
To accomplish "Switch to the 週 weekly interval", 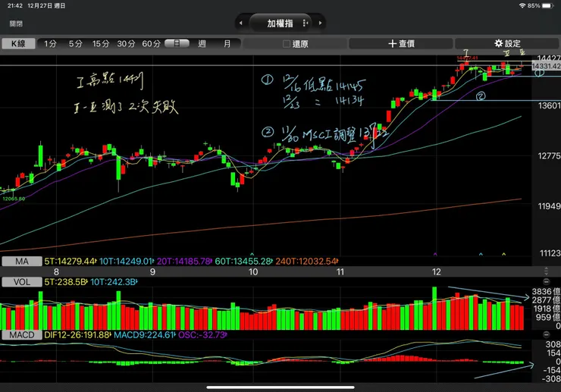I will (x=202, y=44).
